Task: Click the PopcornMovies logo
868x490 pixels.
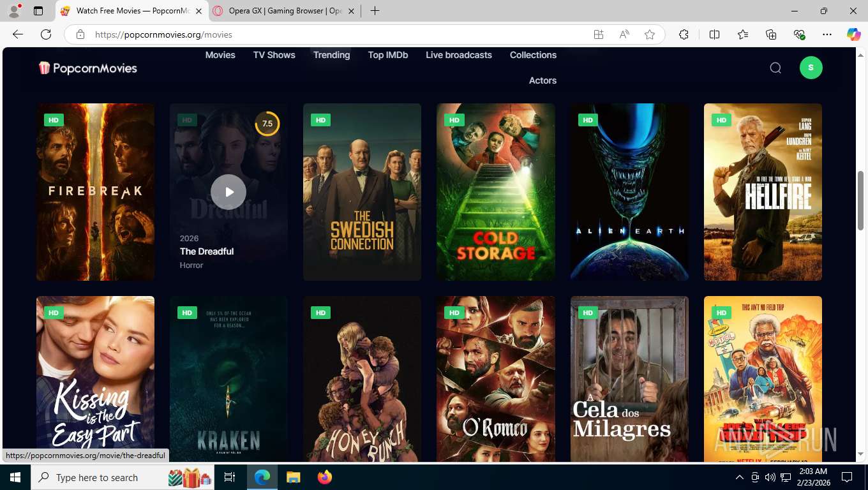Action: [x=88, y=68]
